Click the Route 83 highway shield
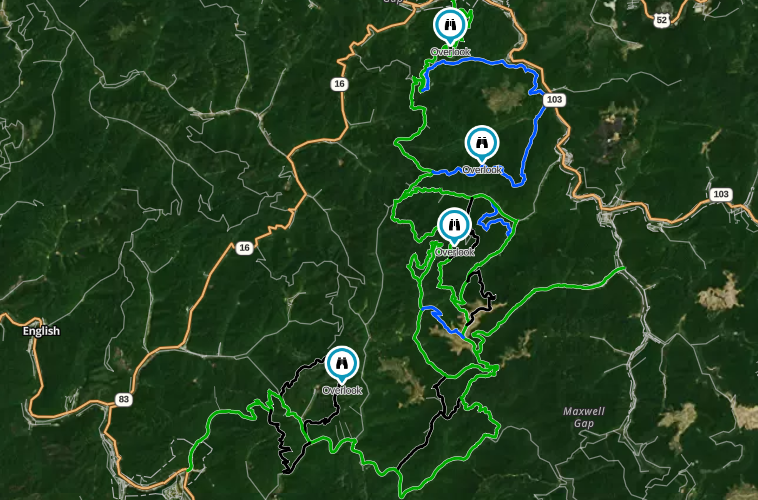 click(124, 399)
